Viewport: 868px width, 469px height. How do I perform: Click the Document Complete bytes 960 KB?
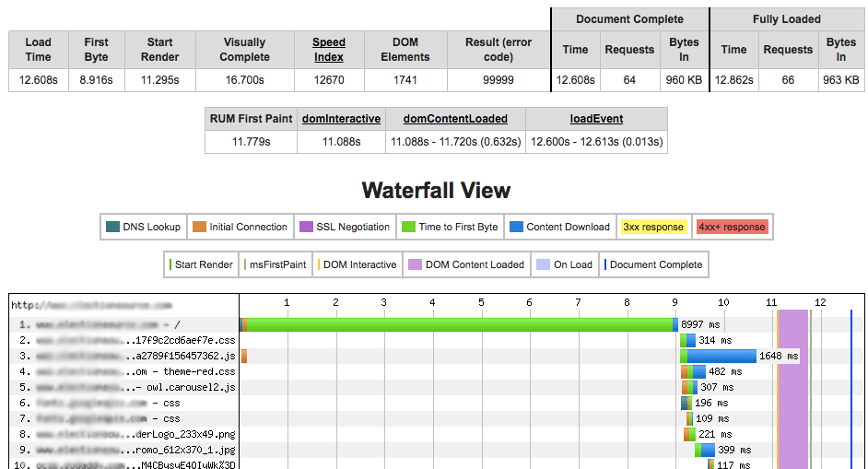coord(684,80)
